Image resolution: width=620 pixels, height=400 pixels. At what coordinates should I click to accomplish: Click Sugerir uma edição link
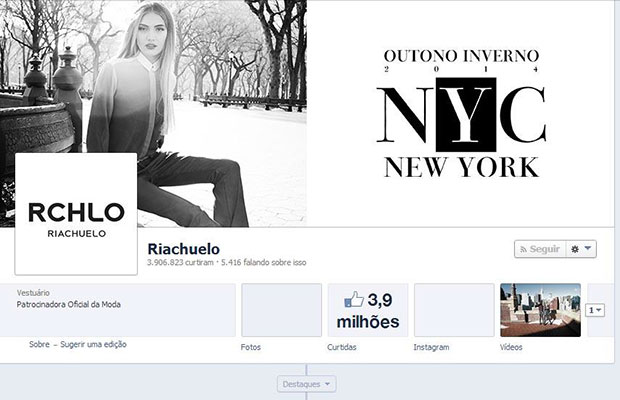point(93,344)
